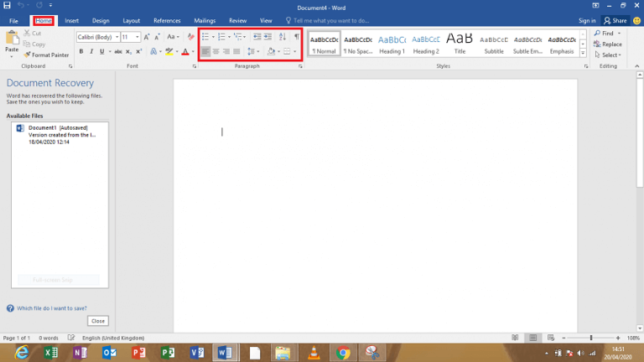
Task: Toggle Italic formatting
Action: coord(91,52)
